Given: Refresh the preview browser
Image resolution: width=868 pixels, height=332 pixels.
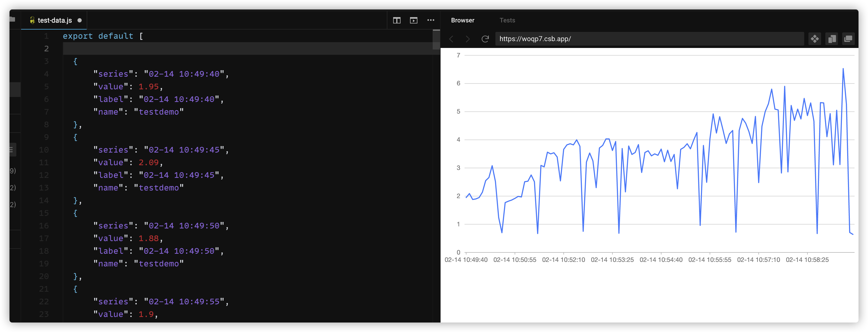Looking at the screenshot, I should 485,39.
